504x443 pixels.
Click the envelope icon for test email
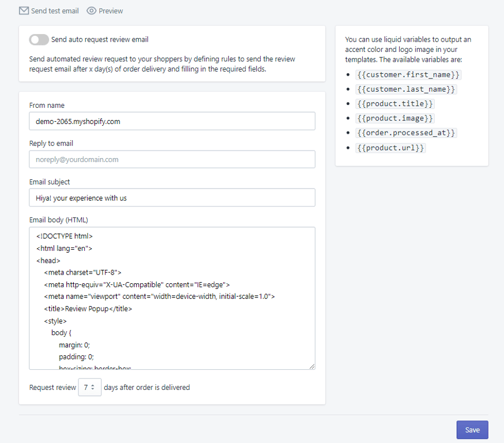[x=24, y=11]
